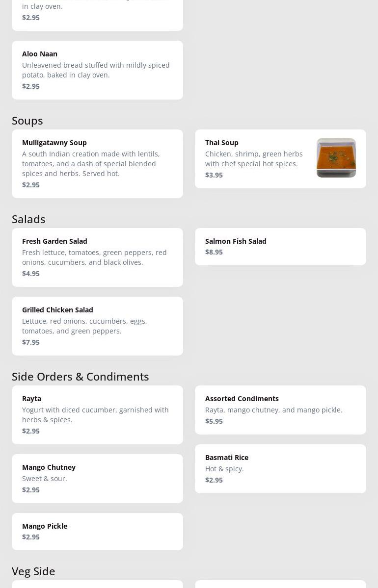Viewport: 378px width, 588px height.
Task: Click the Side Orders & Condiments heading
Action: click(81, 377)
